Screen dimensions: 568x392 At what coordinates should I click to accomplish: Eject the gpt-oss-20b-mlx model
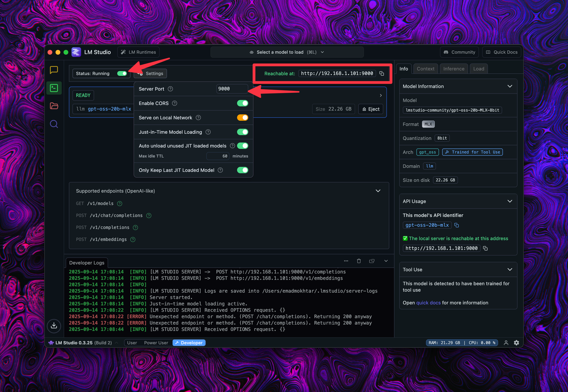click(x=371, y=109)
